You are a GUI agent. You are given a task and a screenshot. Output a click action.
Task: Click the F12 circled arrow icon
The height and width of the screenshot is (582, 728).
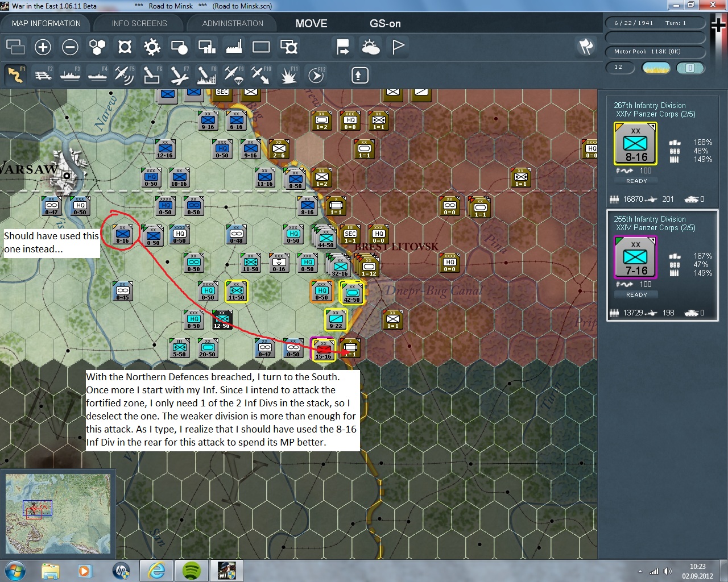[x=316, y=75]
